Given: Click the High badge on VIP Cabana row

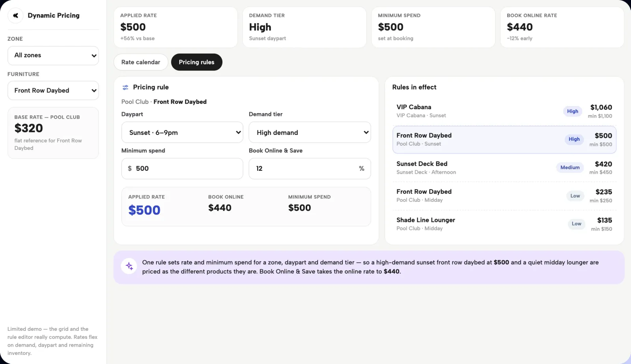Looking at the screenshot, I should coord(572,111).
